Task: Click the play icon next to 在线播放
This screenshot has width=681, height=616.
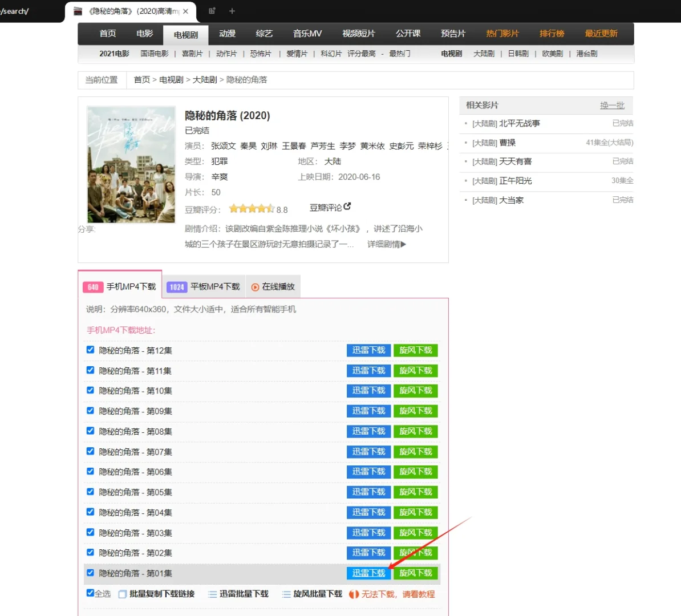Action: (256, 287)
